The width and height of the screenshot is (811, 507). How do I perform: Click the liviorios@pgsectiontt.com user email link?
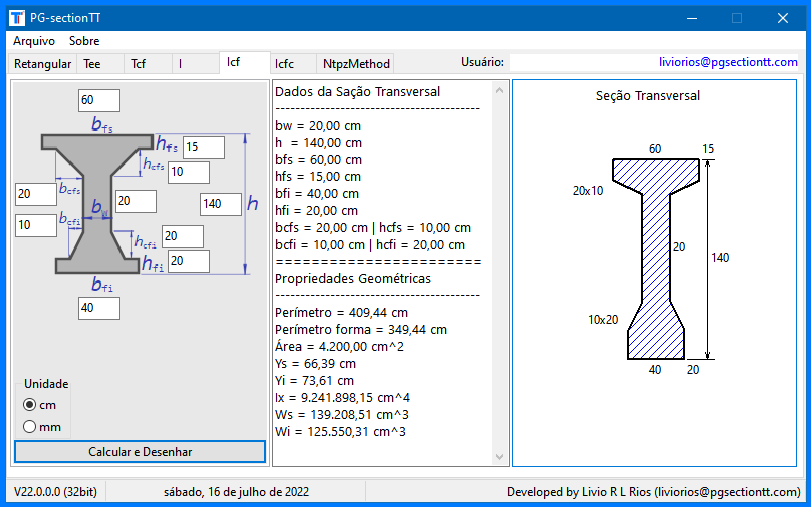coord(728,62)
